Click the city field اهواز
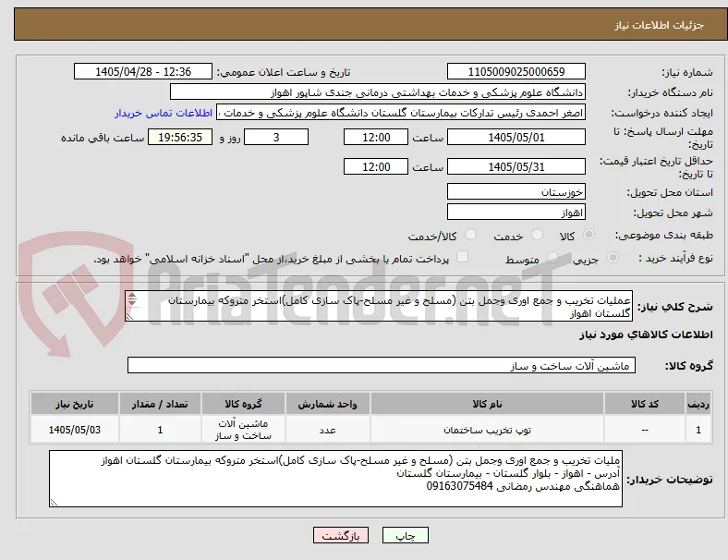Viewport: 728px width, 560px height. coord(516,213)
